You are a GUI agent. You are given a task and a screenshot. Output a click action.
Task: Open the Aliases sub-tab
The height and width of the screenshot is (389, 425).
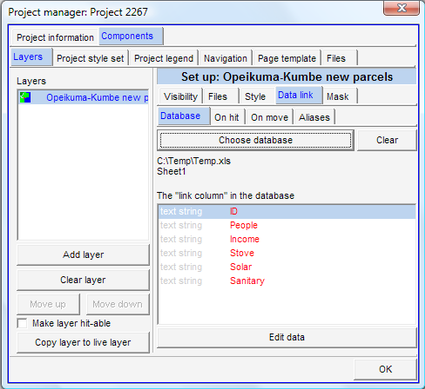click(x=314, y=117)
